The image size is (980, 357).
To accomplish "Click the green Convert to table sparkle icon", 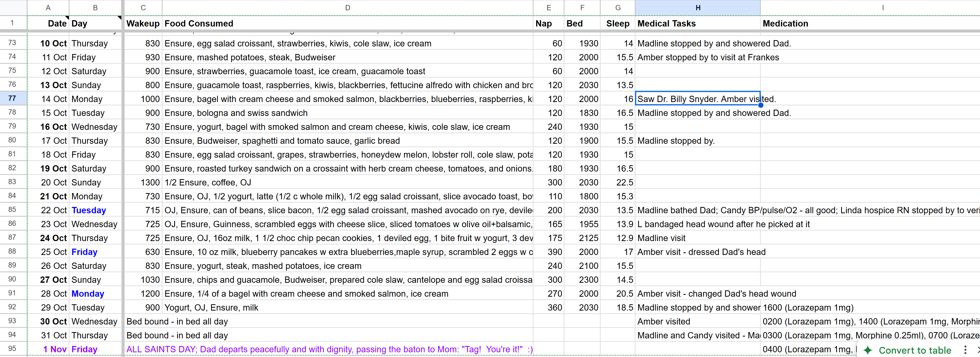I will 868,350.
